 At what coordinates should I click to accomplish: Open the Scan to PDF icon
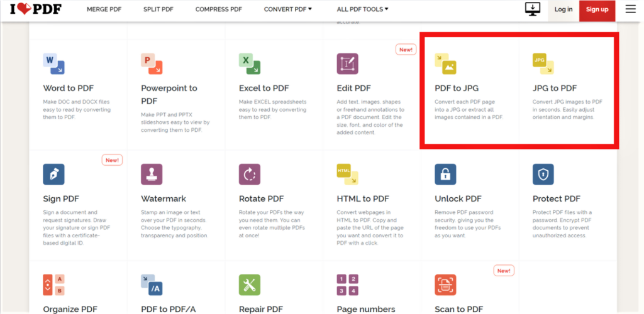tap(446, 285)
